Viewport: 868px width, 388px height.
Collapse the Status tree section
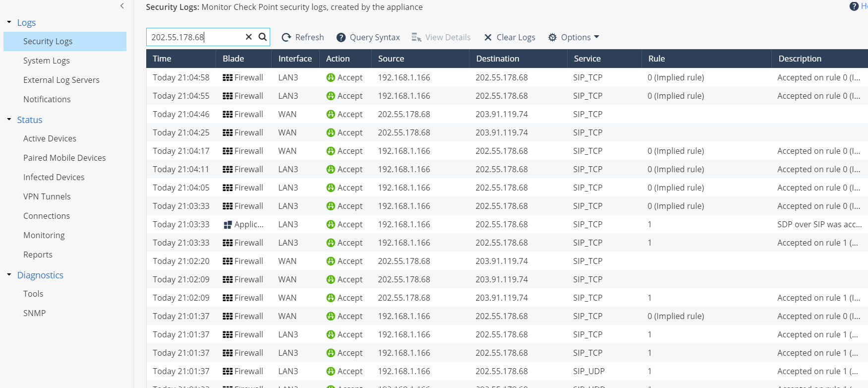click(9, 120)
